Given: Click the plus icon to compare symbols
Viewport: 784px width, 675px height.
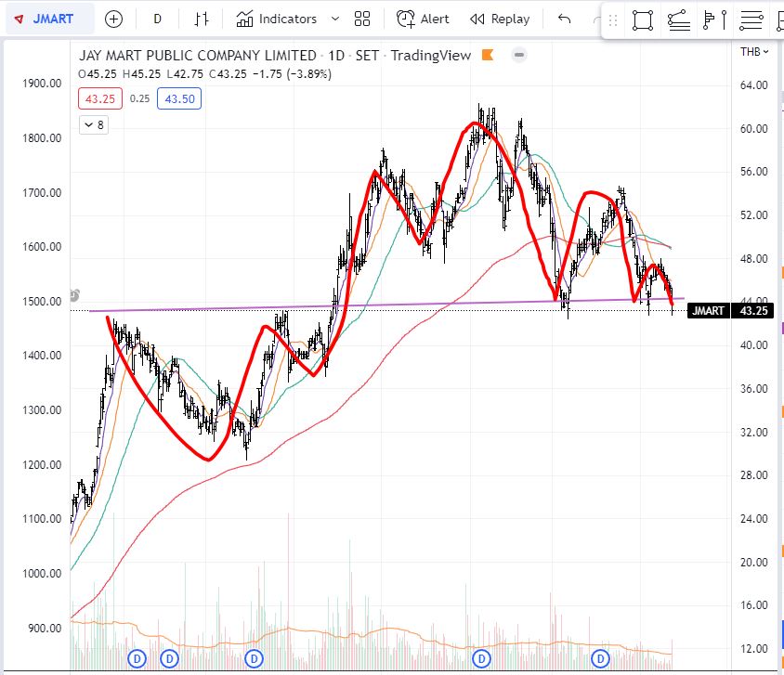Looking at the screenshot, I should (x=113, y=19).
